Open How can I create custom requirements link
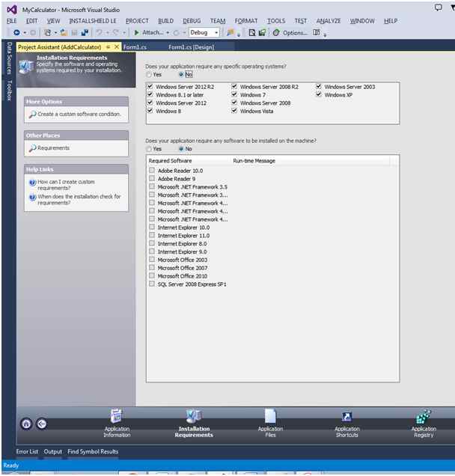Screen dimensions: 455x476 67,185
